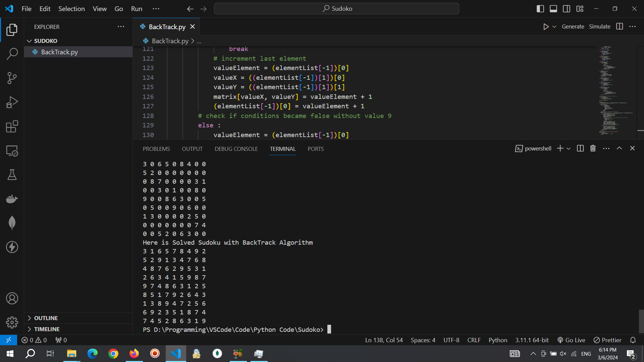Open the Extensions view

point(12,127)
